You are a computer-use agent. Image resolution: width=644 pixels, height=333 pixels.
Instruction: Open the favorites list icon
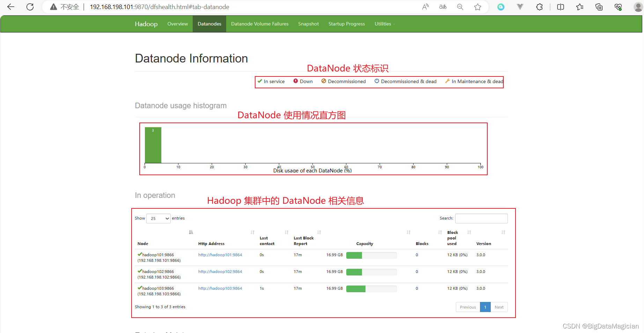[x=580, y=7]
